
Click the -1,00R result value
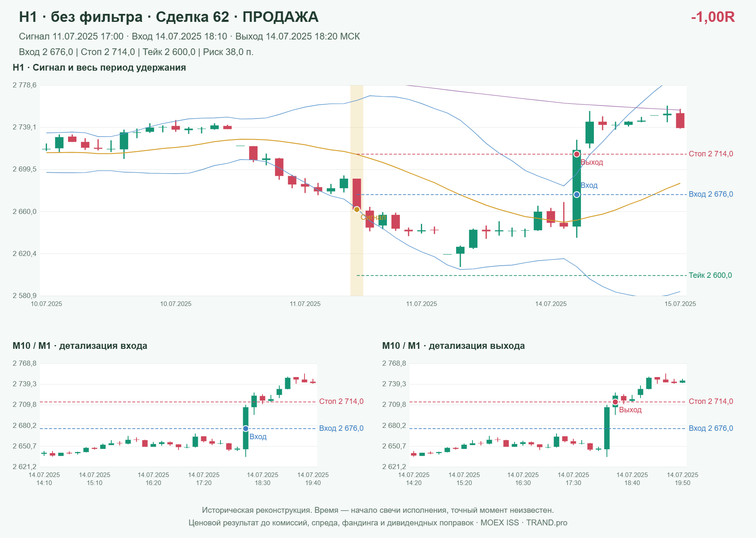tap(713, 17)
